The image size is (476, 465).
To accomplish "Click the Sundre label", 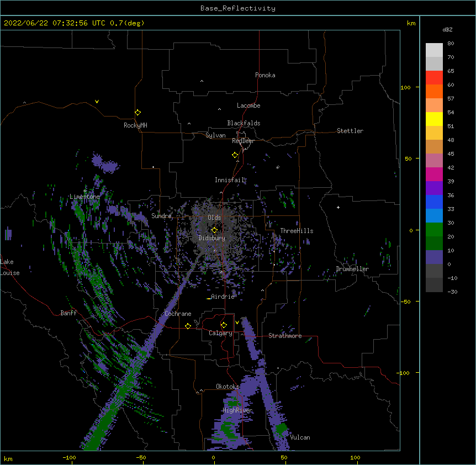I will pos(161,216).
